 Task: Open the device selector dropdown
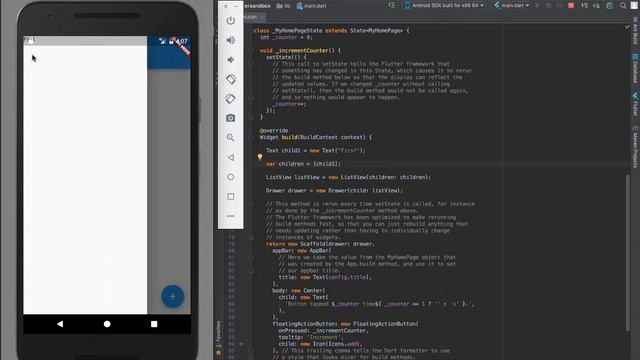(444, 6)
